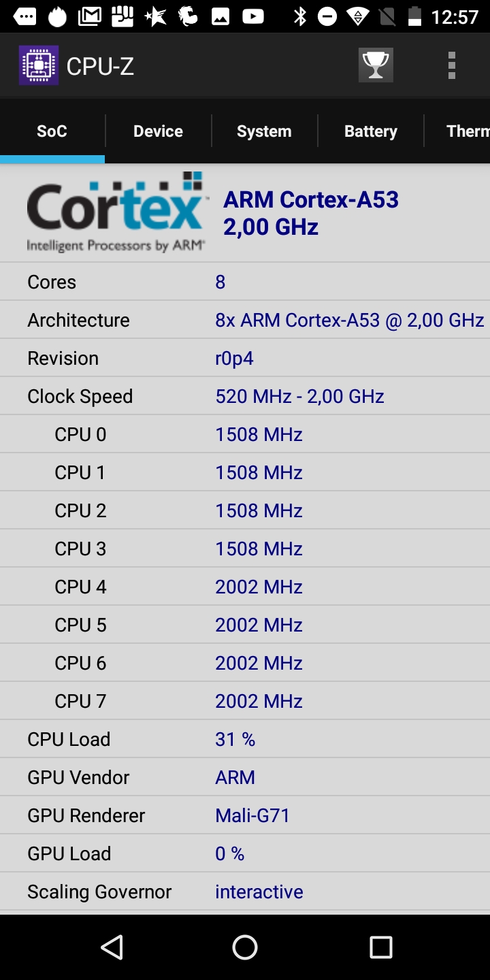Tap the Clock Speed row
The height and width of the screenshot is (980, 490).
click(x=245, y=396)
